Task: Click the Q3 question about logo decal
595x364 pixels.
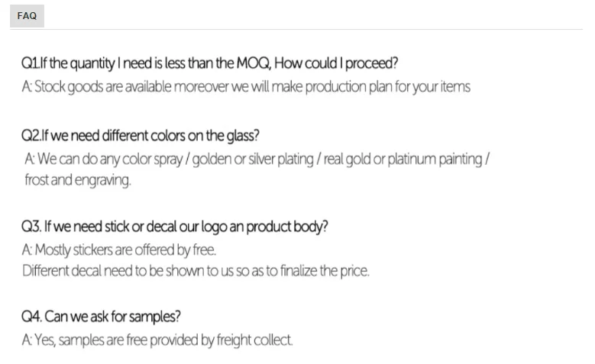Action: [175, 227]
